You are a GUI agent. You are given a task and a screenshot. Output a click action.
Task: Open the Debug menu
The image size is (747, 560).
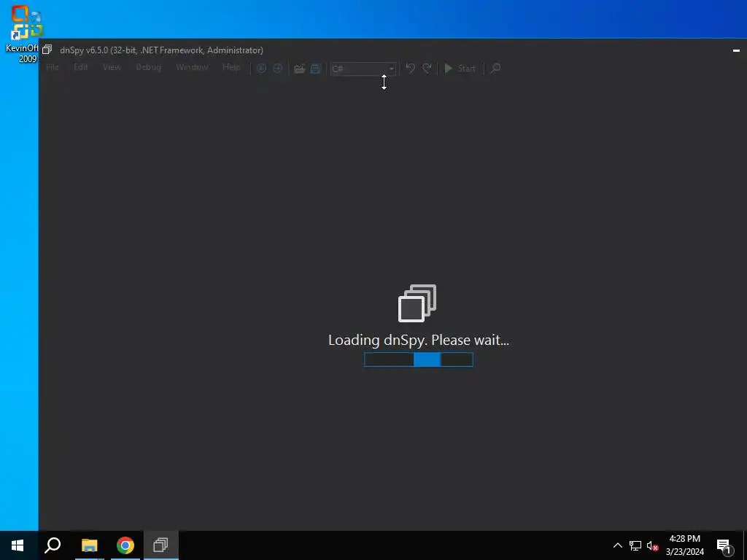[x=148, y=68]
